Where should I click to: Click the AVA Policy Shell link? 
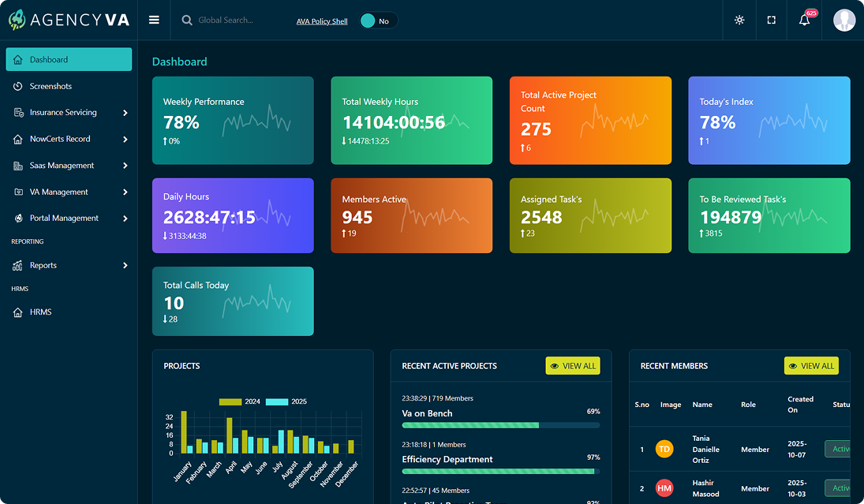(x=322, y=21)
